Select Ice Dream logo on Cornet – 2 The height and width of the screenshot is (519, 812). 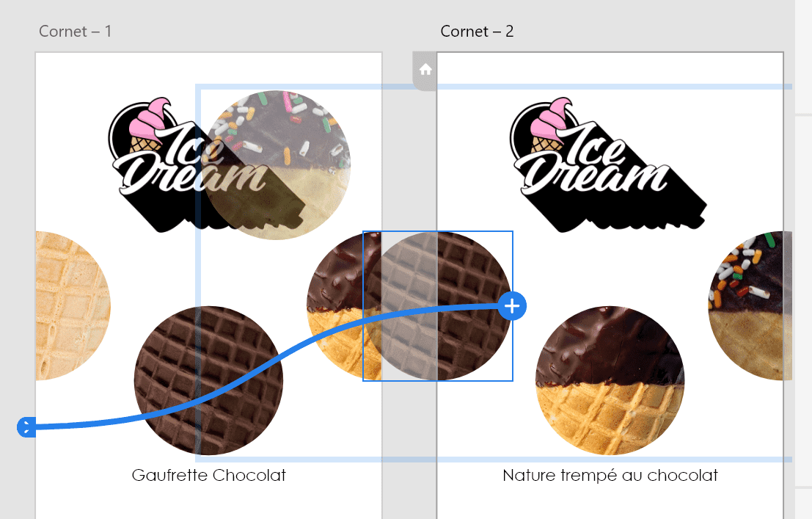[x=609, y=165]
